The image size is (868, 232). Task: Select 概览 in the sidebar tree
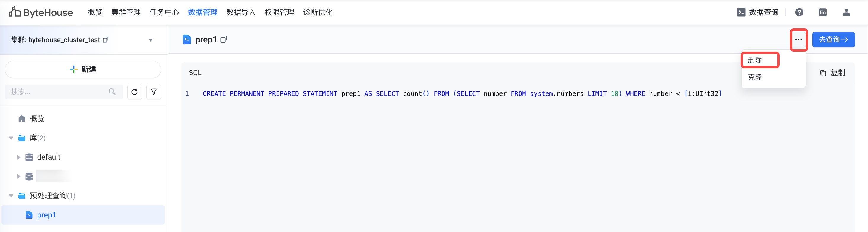pos(37,119)
